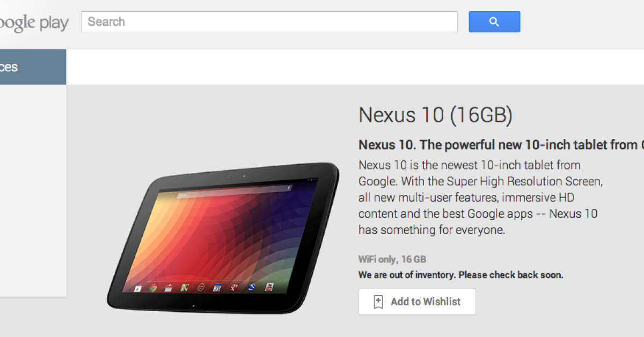Click the Calendar icon on tablet dock

tap(217, 287)
